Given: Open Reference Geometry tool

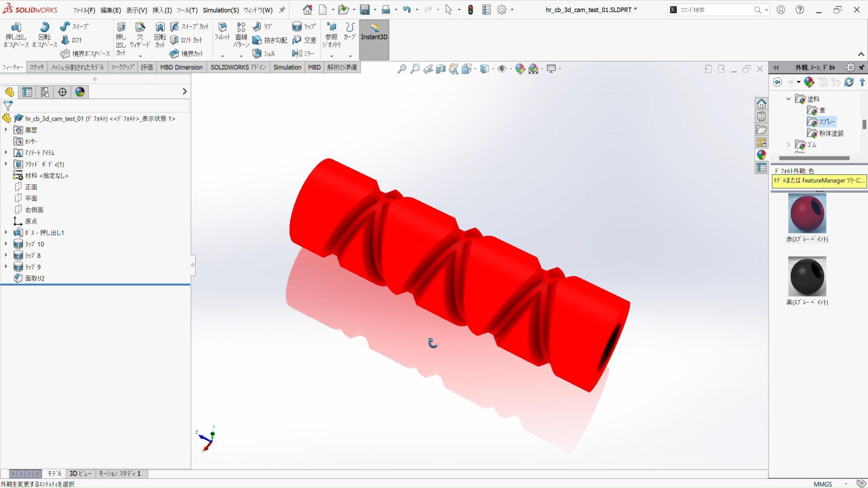Looking at the screenshot, I should click(x=331, y=35).
